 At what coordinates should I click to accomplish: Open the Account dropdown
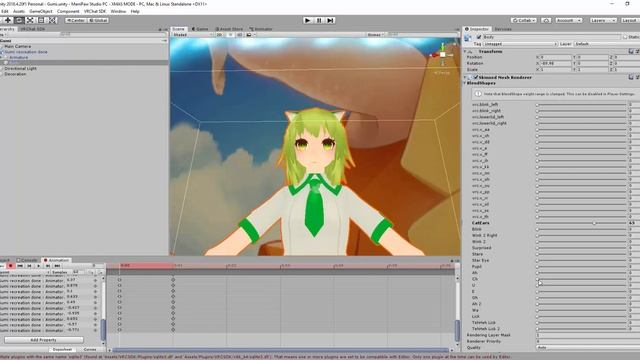[568, 20]
